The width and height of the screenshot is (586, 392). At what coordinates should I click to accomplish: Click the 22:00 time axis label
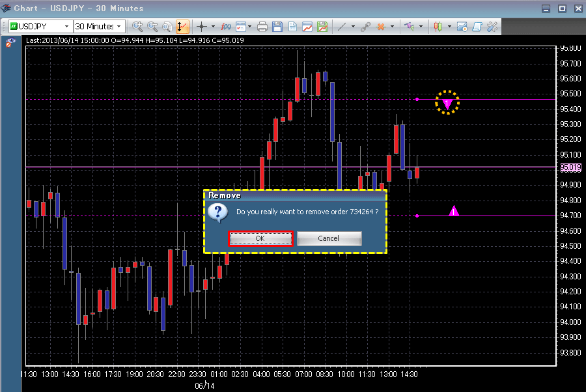pyautogui.click(x=176, y=374)
